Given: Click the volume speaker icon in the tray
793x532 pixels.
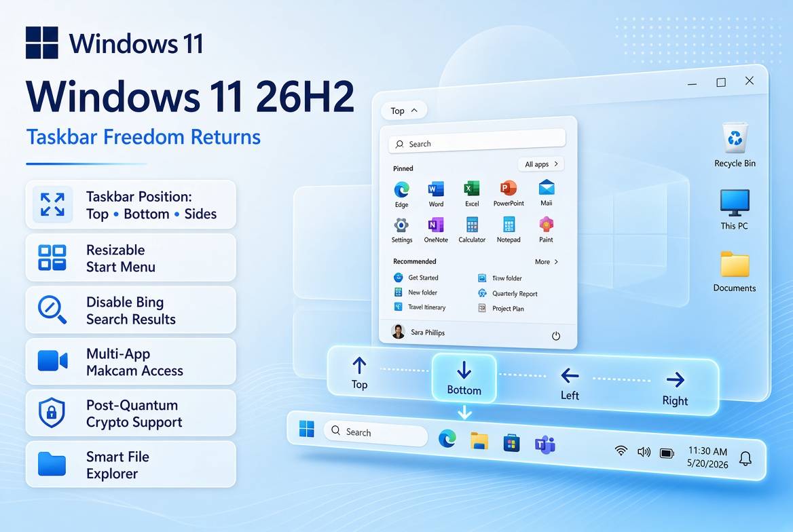Looking at the screenshot, I should pyautogui.click(x=644, y=452).
